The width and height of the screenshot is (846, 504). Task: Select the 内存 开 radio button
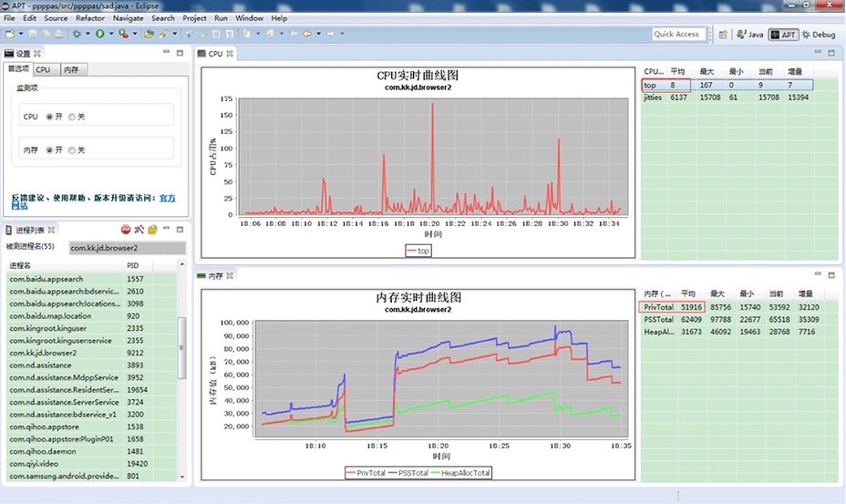point(49,150)
